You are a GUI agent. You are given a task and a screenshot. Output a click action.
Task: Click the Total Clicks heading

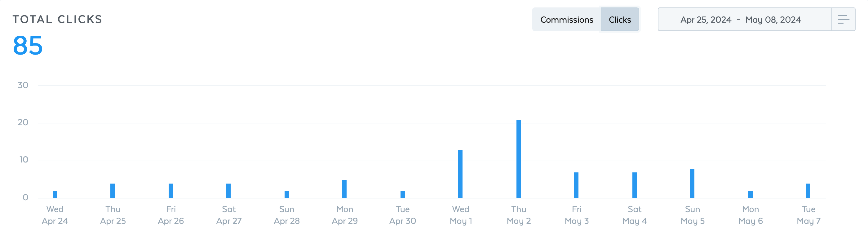[57, 19]
